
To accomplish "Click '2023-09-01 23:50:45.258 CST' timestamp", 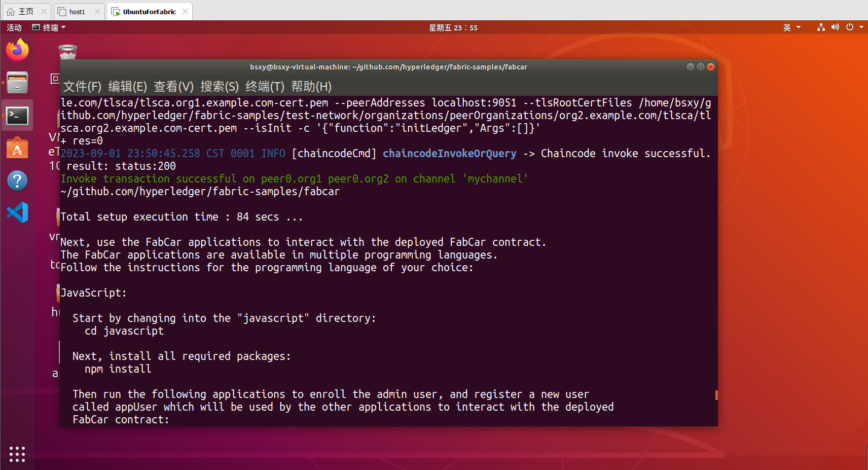I will click(142, 154).
